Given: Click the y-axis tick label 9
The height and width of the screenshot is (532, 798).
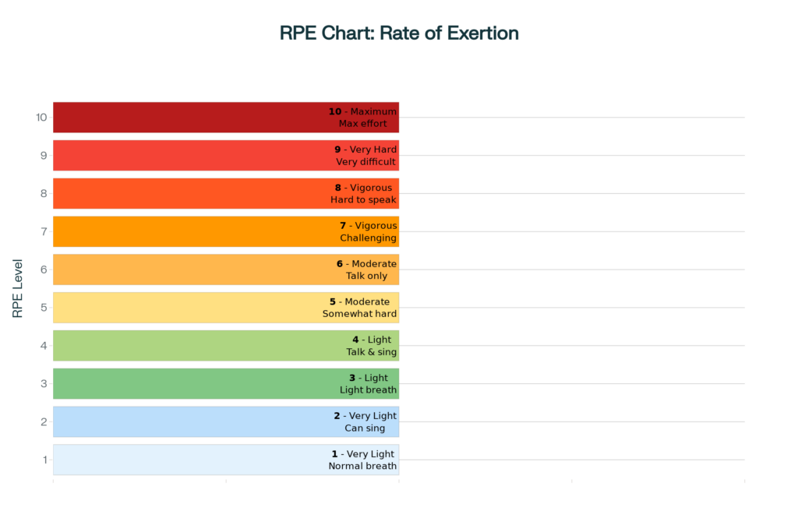Looking at the screenshot, I should [44, 156].
